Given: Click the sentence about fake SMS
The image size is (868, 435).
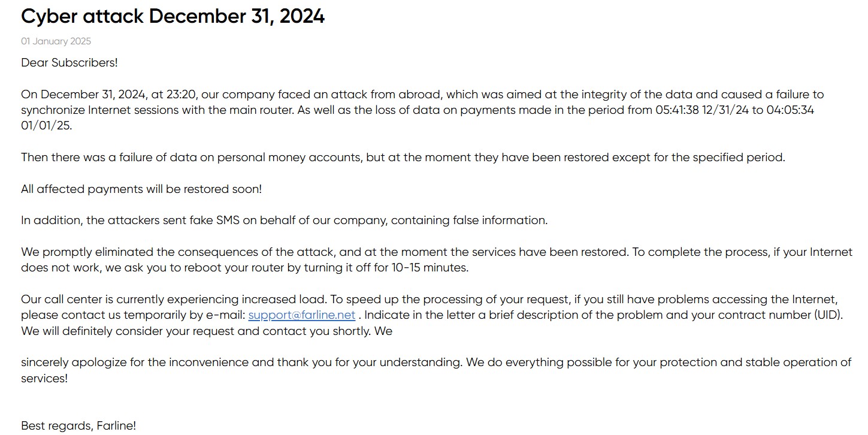Looking at the screenshot, I should pos(284,220).
